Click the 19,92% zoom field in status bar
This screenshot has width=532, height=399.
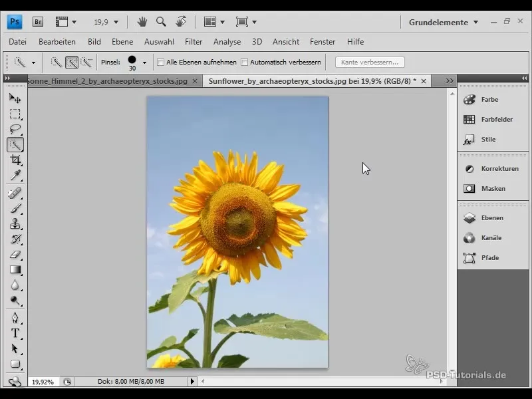point(43,382)
